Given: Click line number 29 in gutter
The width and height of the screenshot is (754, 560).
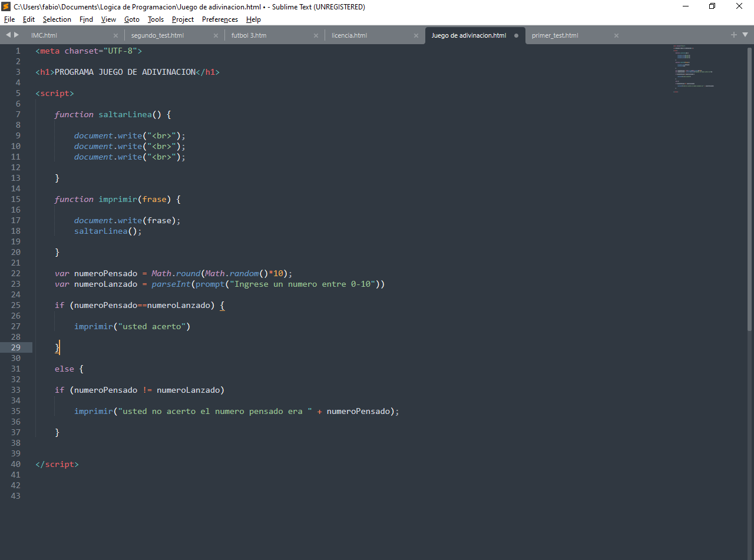Looking at the screenshot, I should [16, 347].
